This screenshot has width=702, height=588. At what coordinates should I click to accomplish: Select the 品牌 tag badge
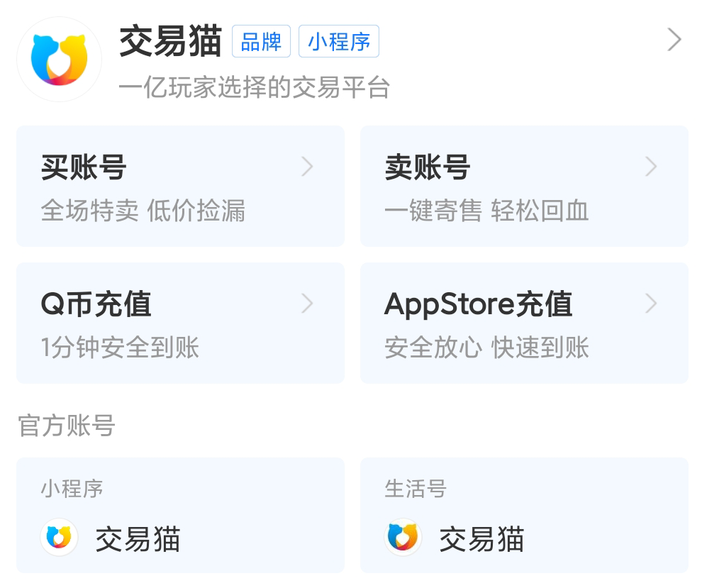coord(261,41)
